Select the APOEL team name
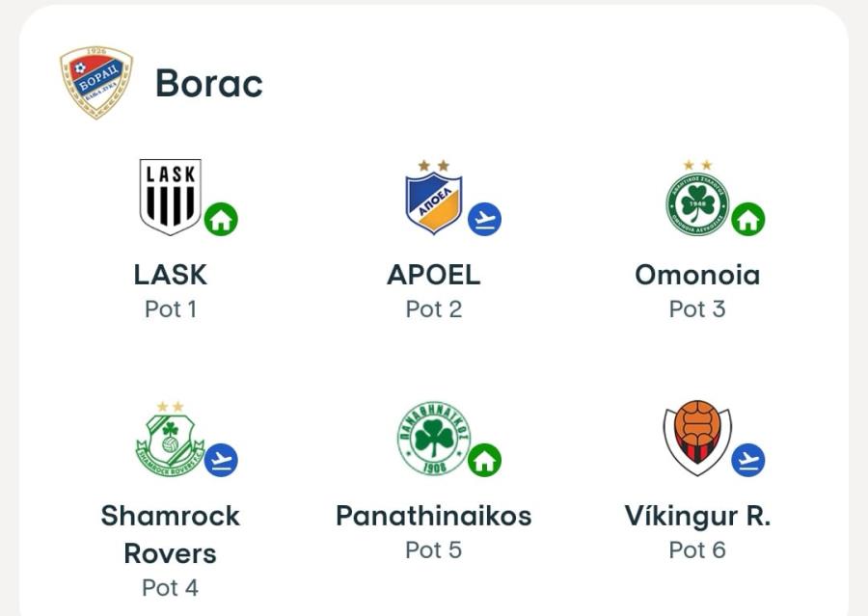Image resolution: width=868 pixels, height=616 pixels. coord(433,275)
